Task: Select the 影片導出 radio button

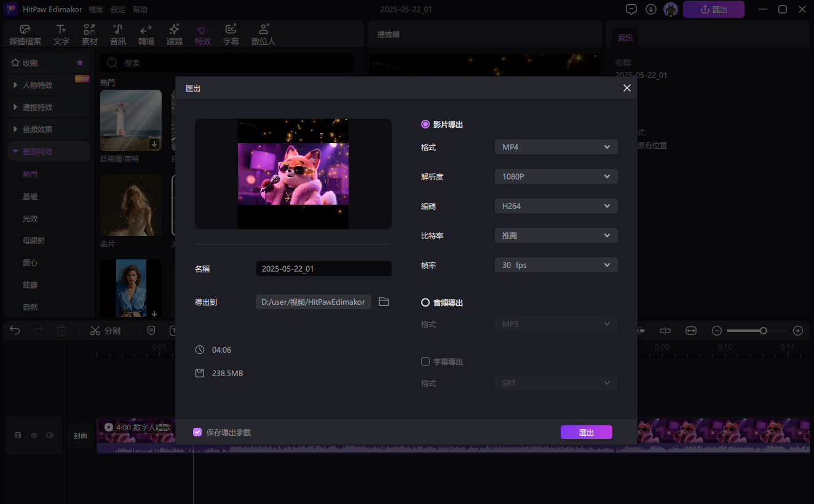Action: tap(425, 124)
